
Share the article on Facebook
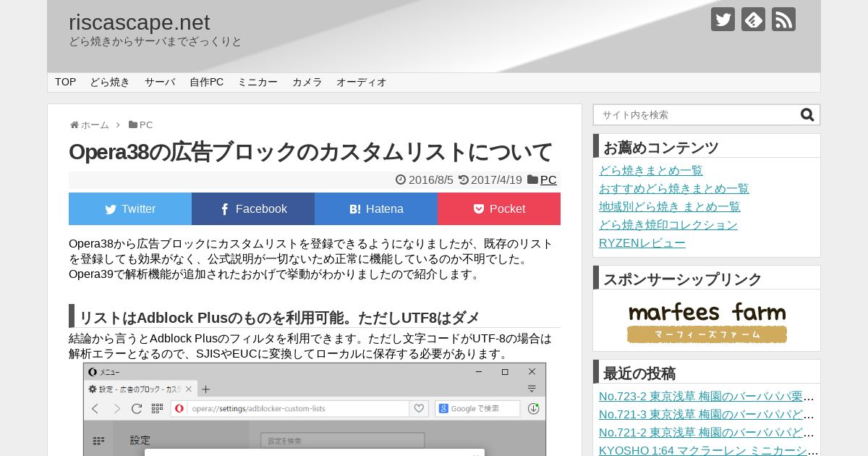[253, 208]
